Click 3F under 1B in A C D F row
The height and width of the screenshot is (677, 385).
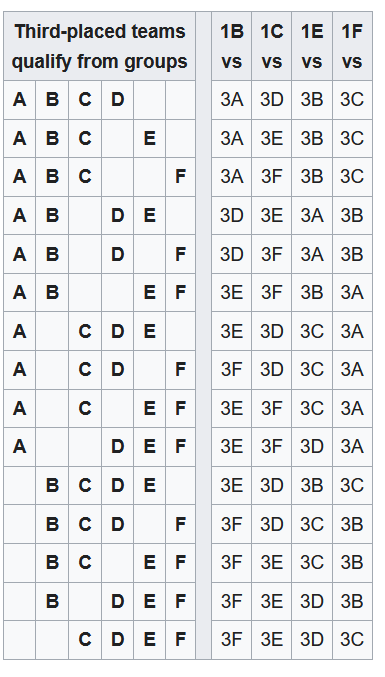point(232,370)
